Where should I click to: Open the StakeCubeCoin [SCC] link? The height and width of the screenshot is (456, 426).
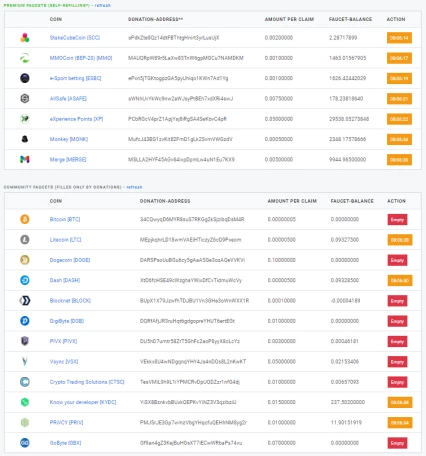tap(75, 38)
